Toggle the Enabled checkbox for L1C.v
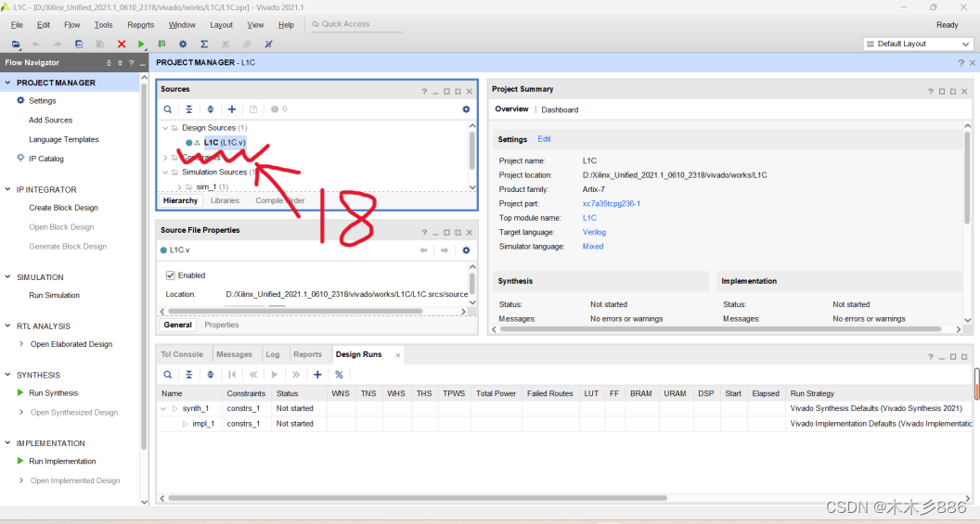 [x=170, y=275]
